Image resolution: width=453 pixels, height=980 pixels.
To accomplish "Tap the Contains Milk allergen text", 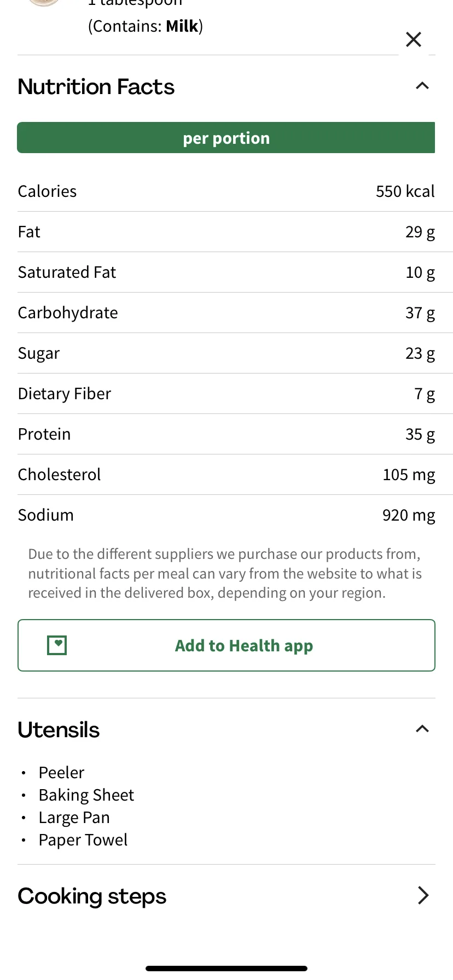I will pos(146,26).
